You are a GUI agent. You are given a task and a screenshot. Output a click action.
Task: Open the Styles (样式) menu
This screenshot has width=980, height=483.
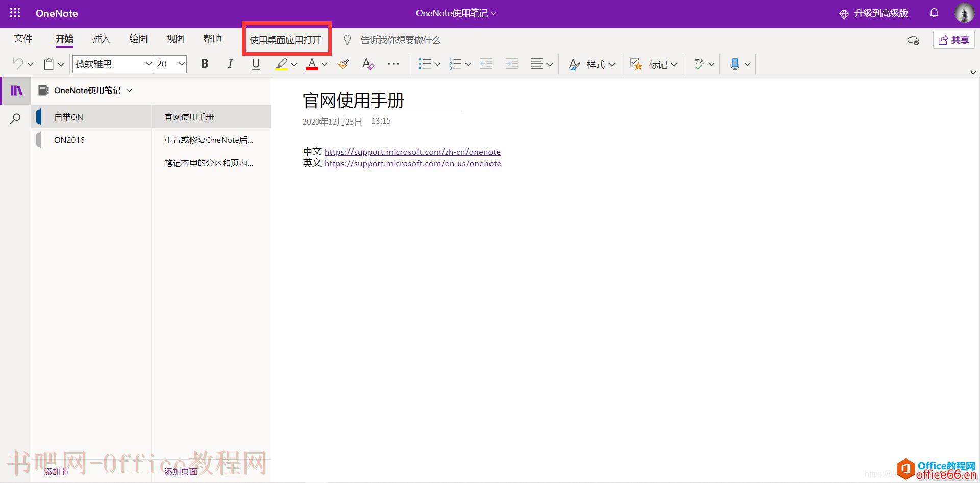click(592, 64)
